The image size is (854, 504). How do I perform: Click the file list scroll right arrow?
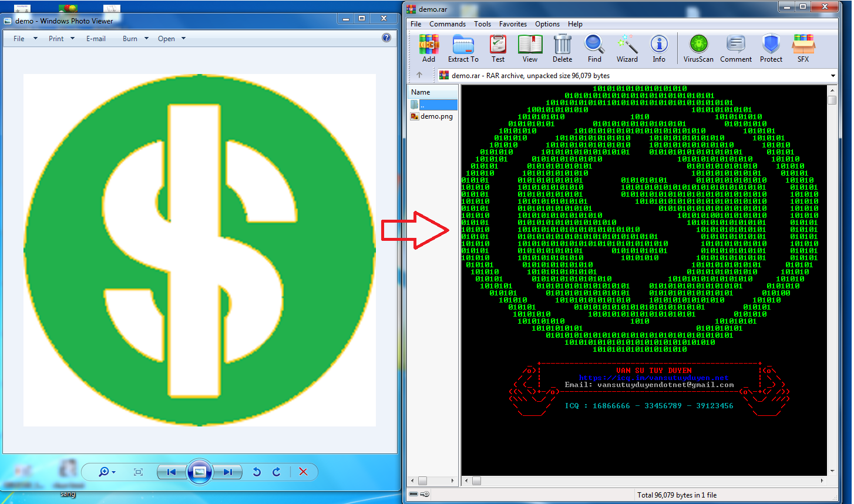pos(453,481)
